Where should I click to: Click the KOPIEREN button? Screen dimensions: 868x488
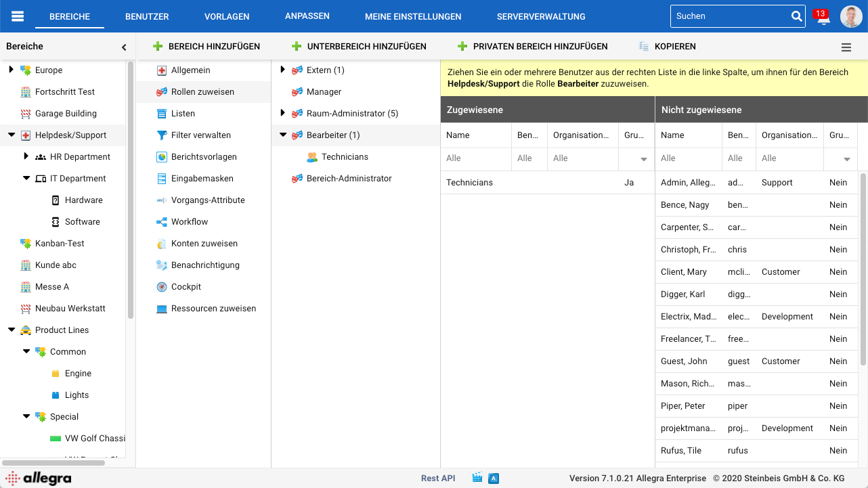click(667, 47)
